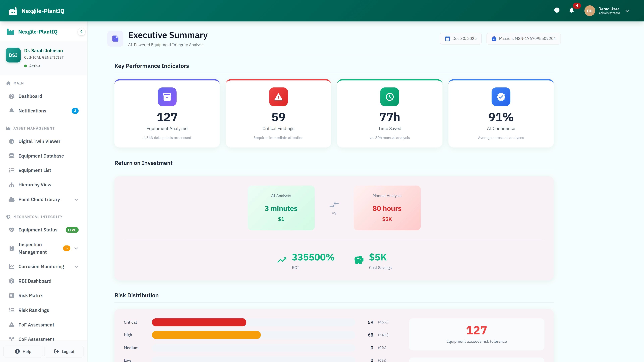Viewport: 644px width, 362px height.
Task: Click the plus button in the top bar
Action: pos(557,10)
